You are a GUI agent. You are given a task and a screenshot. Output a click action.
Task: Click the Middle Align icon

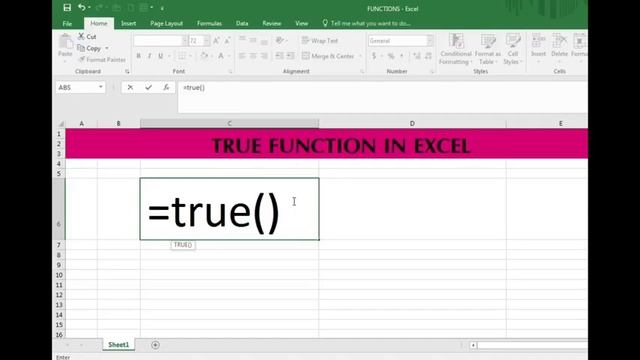pos(253,40)
